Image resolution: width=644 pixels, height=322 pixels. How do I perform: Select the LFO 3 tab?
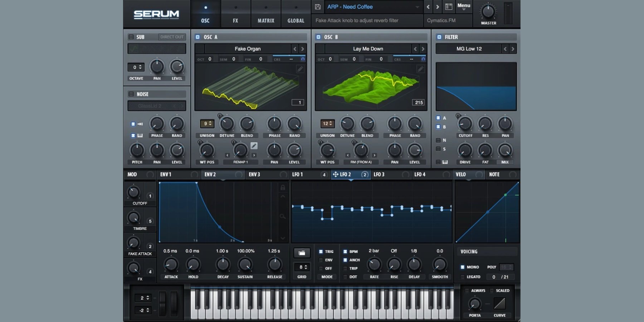point(391,174)
